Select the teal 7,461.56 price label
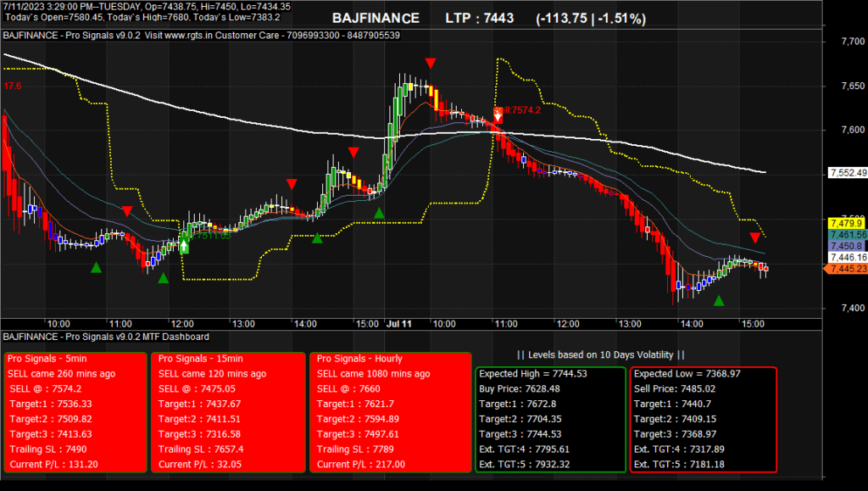This screenshot has height=491, width=868. [848, 235]
